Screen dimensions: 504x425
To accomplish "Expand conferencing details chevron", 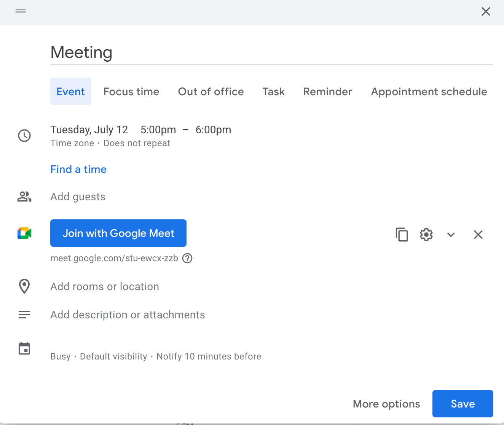I will click(x=451, y=234).
